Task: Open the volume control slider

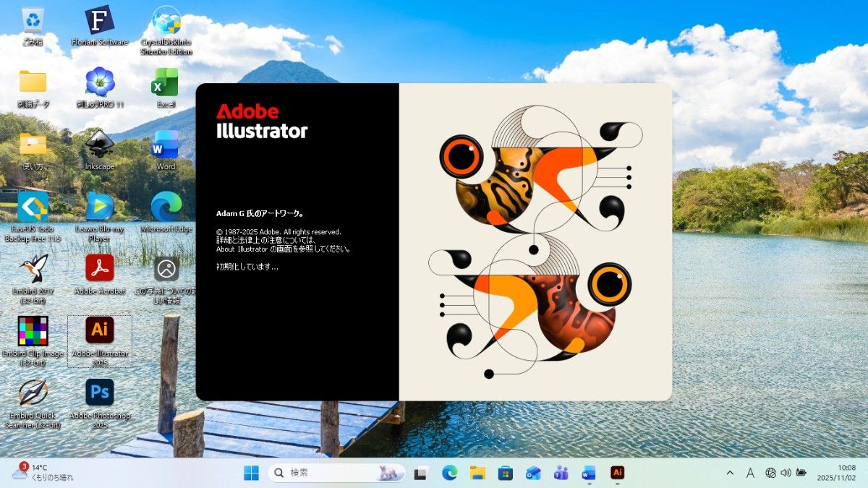Action: pyautogui.click(x=786, y=473)
